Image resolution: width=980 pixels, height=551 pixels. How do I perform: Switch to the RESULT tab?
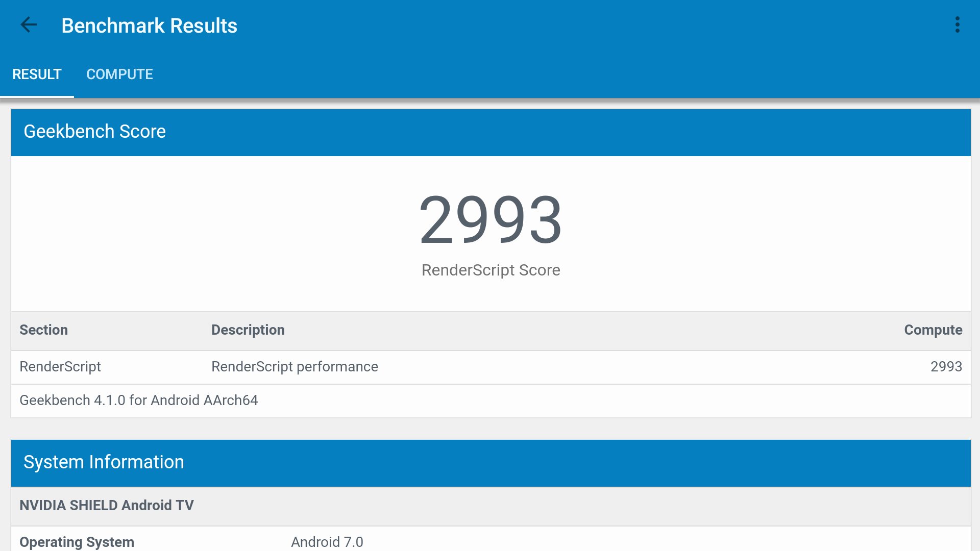pyautogui.click(x=37, y=74)
